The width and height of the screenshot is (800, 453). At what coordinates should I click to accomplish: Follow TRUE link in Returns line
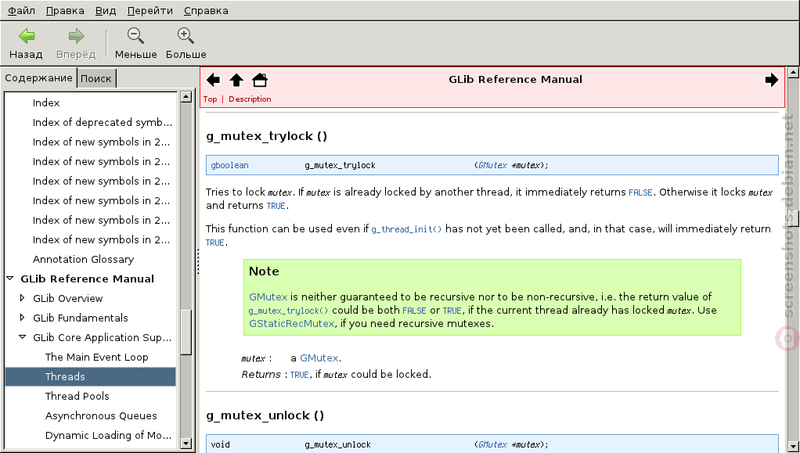(x=299, y=375)
